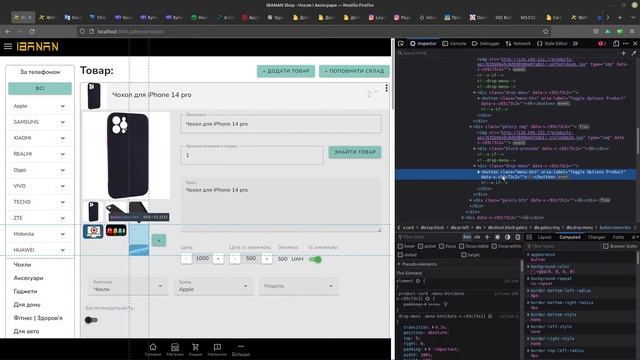Open the hamburger menu beside IBANAN logo
Image resolution: width=640 pixels, height=360 pixels.
point(8,46)
